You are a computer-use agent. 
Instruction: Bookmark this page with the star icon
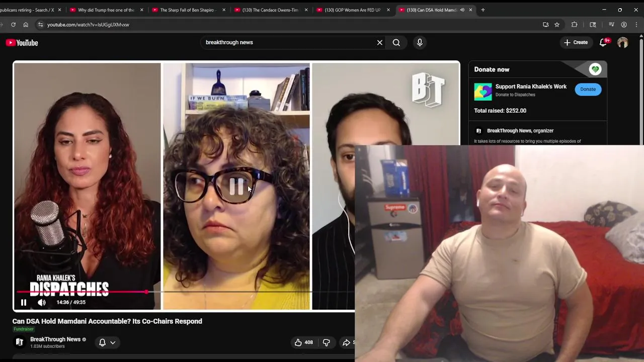pyautogui.click(x=557, y=25)
